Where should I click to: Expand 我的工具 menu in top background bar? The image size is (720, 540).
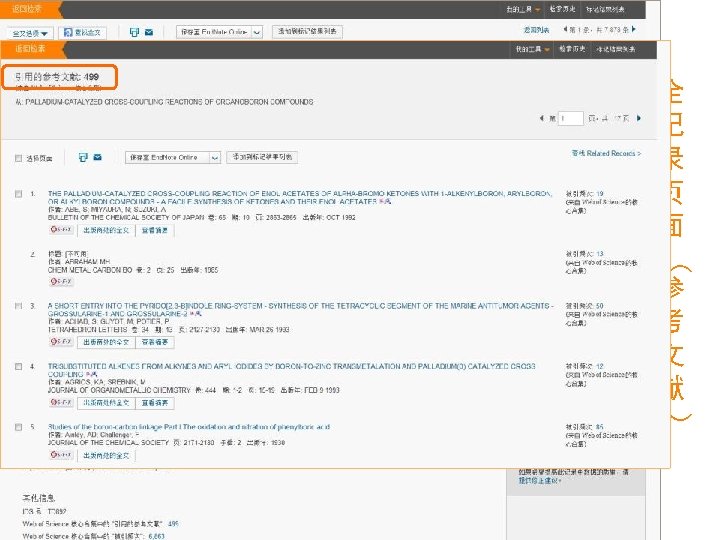523,10
